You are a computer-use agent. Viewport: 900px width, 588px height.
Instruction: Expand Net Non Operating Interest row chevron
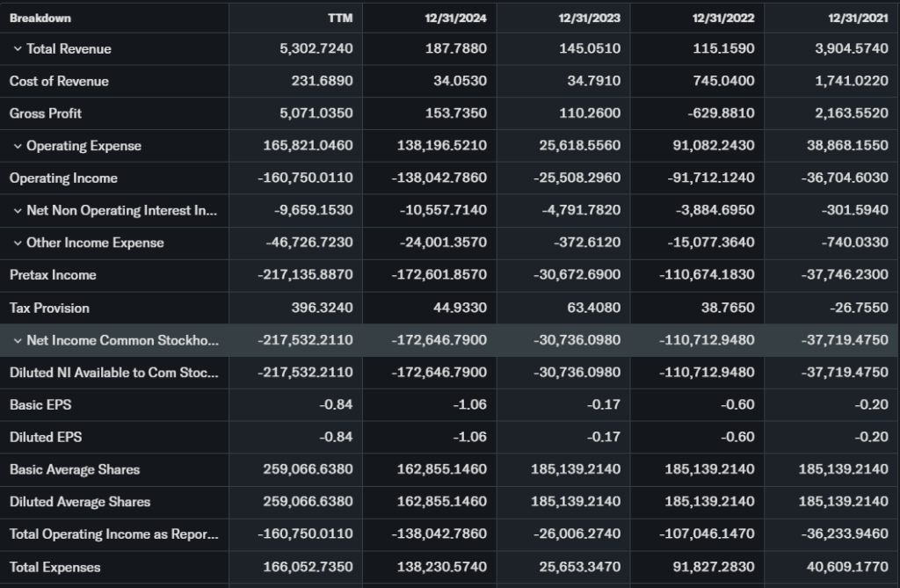(x=18, y=211)
